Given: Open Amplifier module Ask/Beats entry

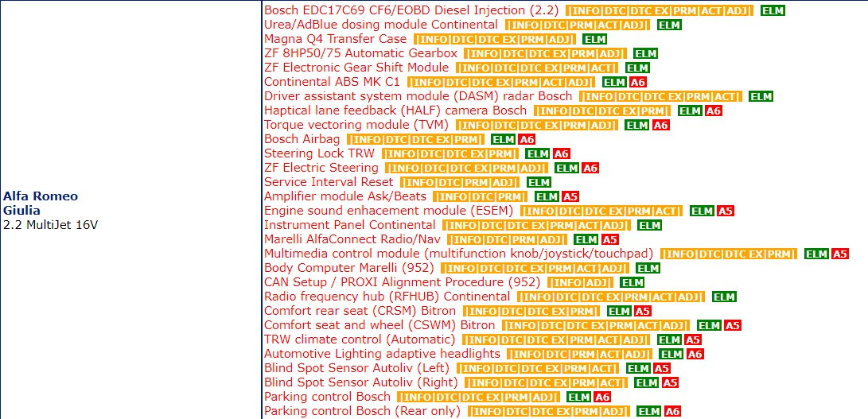Looking at the screenshot, I should (344, 196).
